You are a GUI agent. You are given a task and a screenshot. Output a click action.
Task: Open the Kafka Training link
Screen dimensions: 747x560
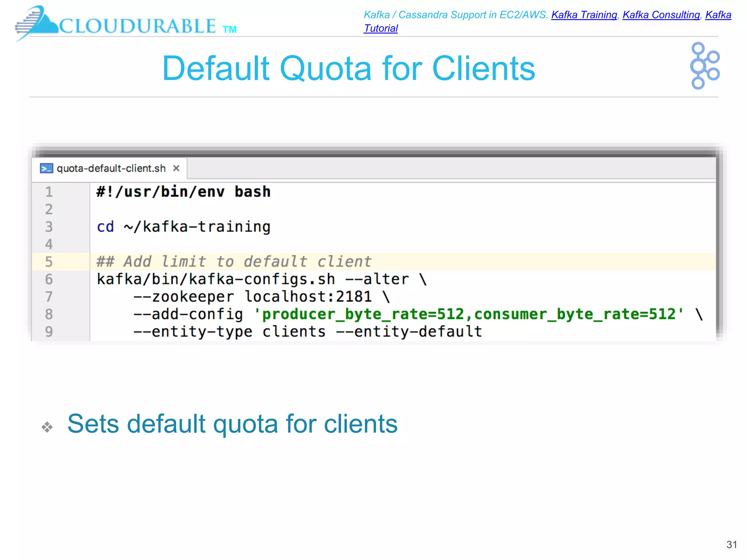click(584, 15)
